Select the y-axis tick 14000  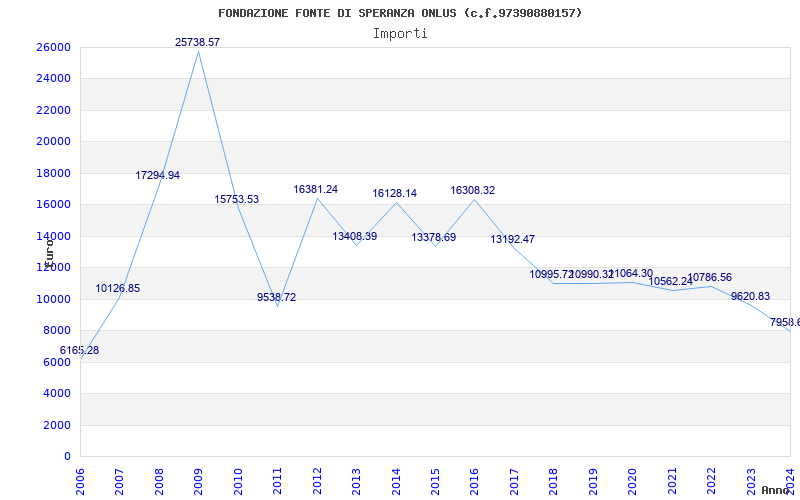[53, 236]
